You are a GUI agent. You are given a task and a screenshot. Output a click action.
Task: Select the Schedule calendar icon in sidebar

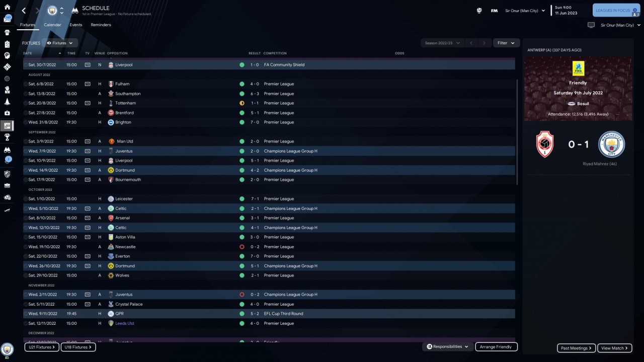pyautogui.click(x=7, y=125)
